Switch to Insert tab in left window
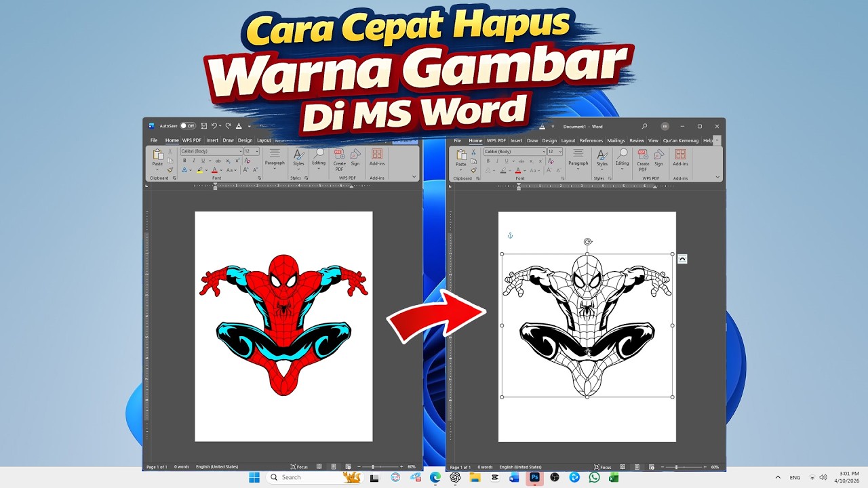The image size is (868, 488). pos(212,140)
